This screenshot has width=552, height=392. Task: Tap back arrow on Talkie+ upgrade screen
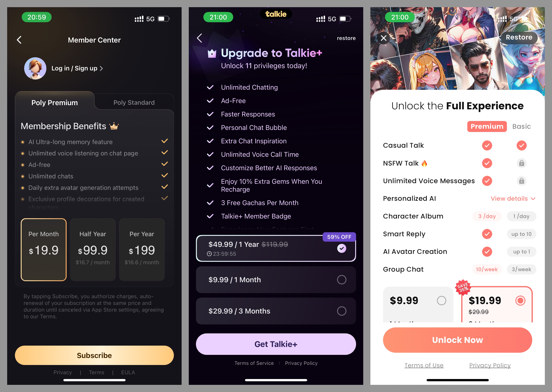click(199, 38)
